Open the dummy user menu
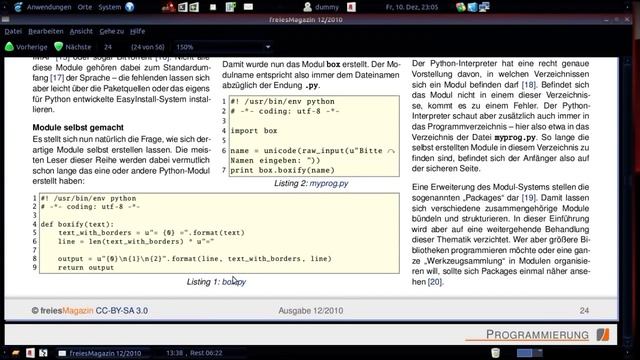The width and height of the screenshot is (640, 360). 322,7
